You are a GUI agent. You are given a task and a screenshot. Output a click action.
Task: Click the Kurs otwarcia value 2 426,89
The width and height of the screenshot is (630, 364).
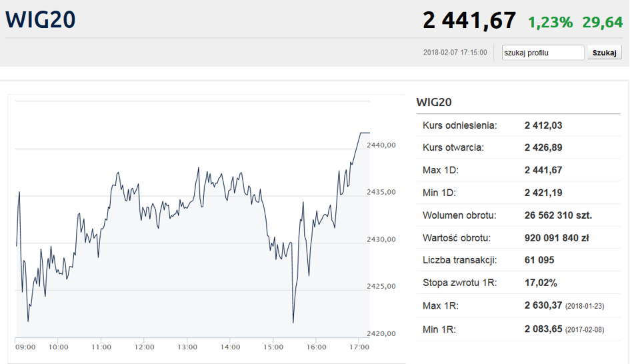[543, 147]
